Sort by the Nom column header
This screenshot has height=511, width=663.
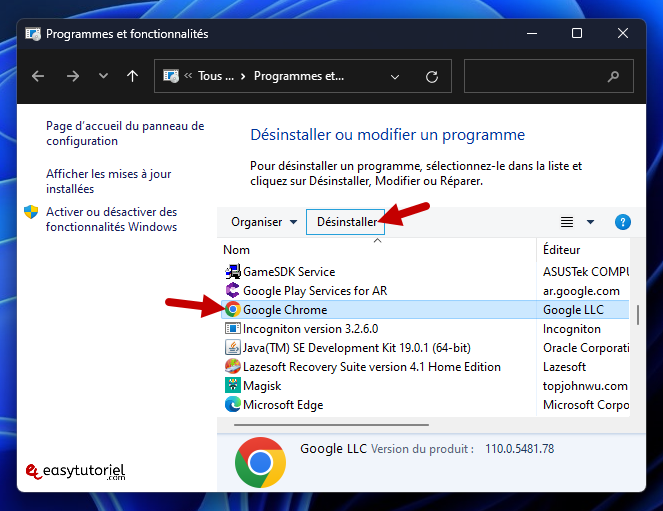point(236,250)
